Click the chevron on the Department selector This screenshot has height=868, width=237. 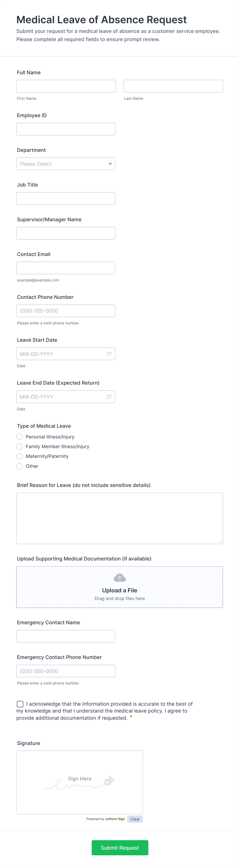coord(110,164)
